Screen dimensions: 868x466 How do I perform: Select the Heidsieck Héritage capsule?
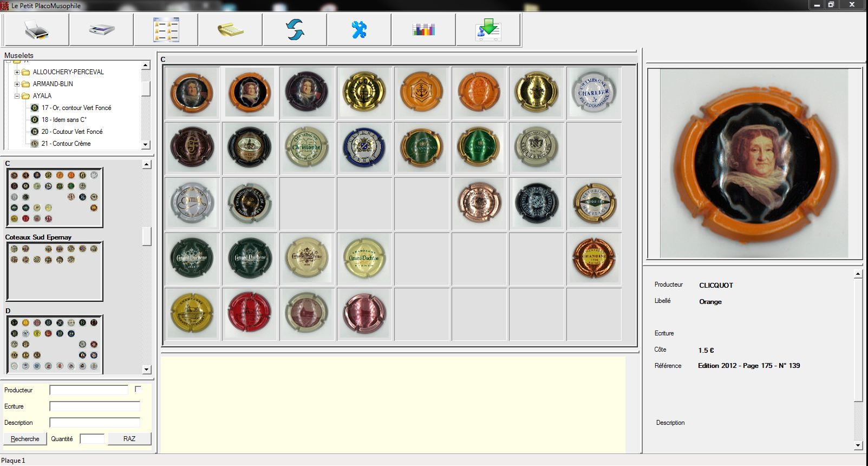pyautogui.click(x=594, y=203)
